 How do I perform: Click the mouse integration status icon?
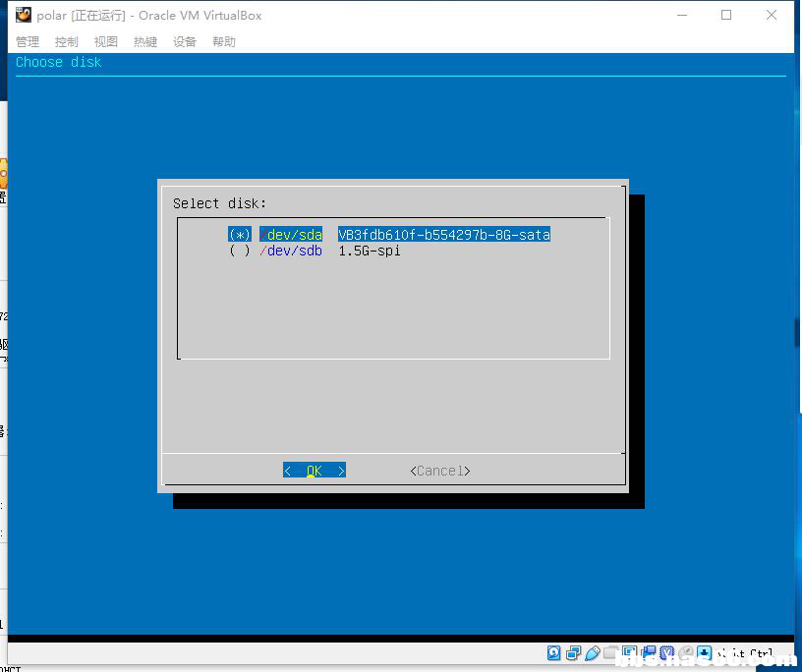pyautogui.click(x=686, y=652)
